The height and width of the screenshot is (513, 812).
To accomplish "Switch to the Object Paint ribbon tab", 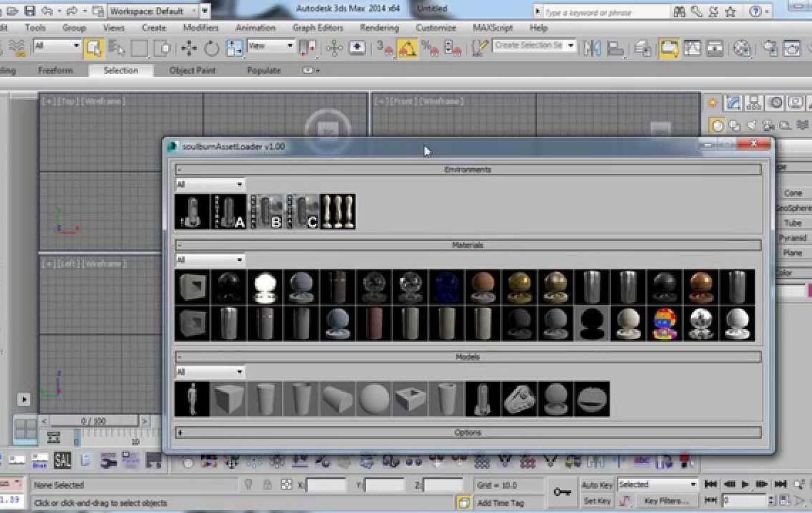I will pyautogui.click(x=191, y=70).
